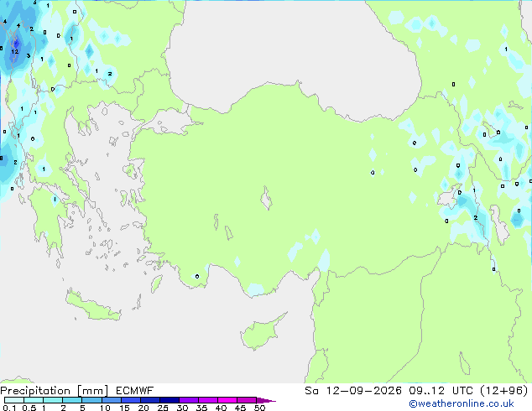This screenshot has width=532, height=411.
Task: Click the ECMWF model label
Action: [135, 391]
